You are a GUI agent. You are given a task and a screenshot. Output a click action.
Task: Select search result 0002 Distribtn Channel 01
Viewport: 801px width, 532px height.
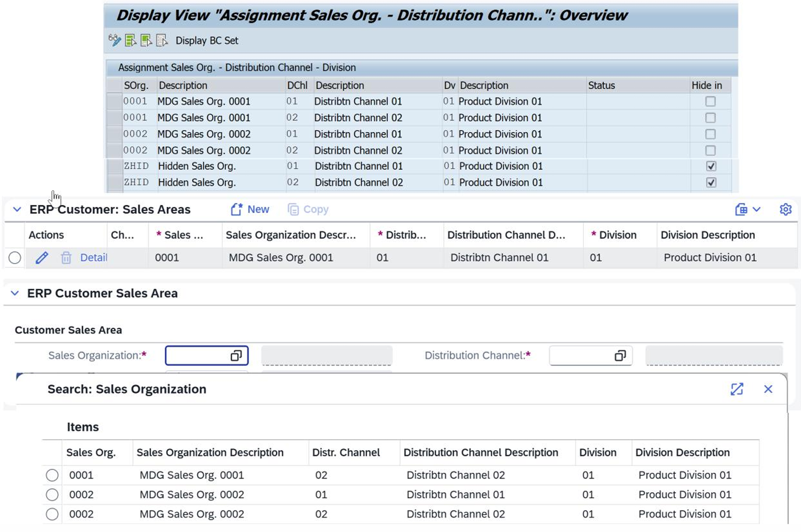point(52,494)
